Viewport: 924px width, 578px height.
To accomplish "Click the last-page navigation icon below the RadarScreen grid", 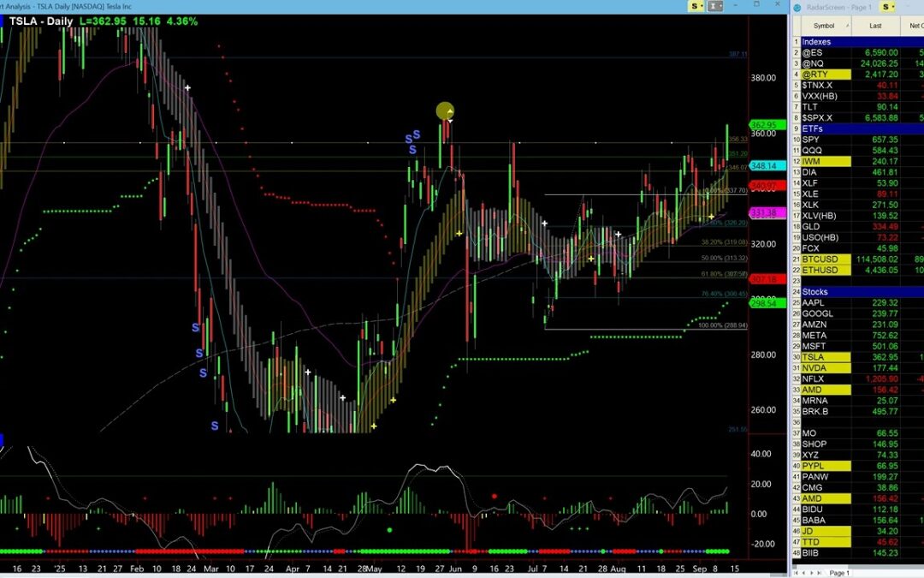I will point(819,572).
